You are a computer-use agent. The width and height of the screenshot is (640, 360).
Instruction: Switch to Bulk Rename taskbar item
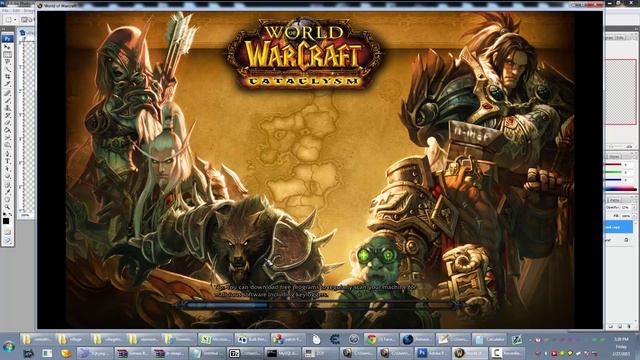point(251,339)
